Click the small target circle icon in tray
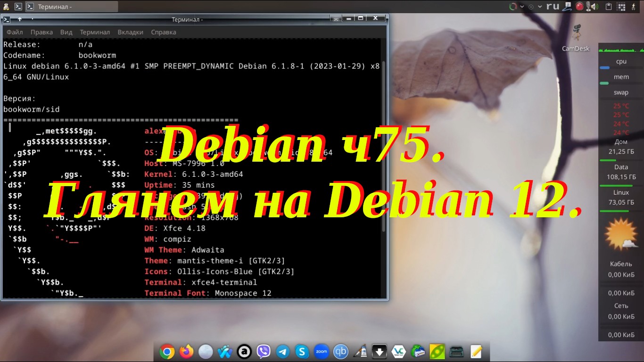This screenshot has height=362, width=644. [531, 7]
